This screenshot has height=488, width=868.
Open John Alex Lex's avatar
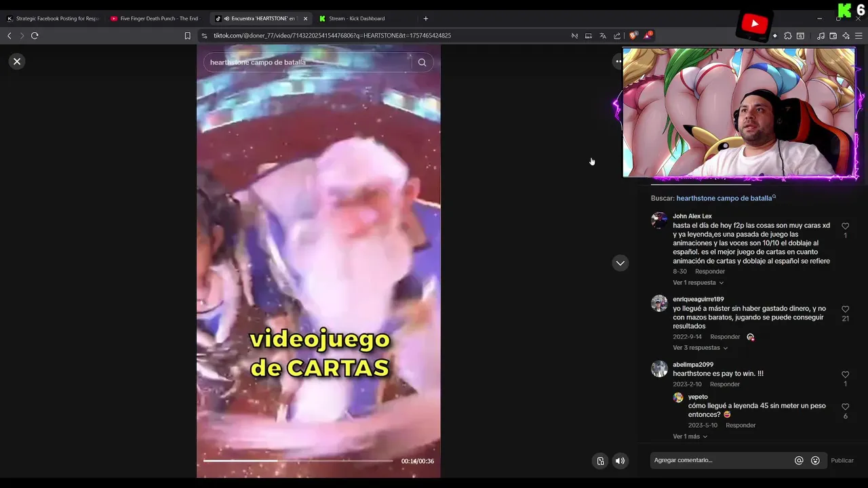pos(659,220)
